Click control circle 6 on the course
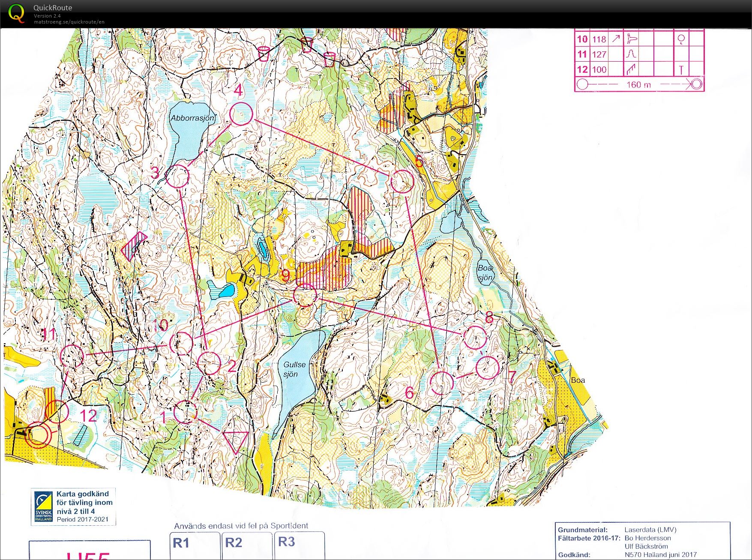This screenshot has width=752, height=560. pos(441,383)
